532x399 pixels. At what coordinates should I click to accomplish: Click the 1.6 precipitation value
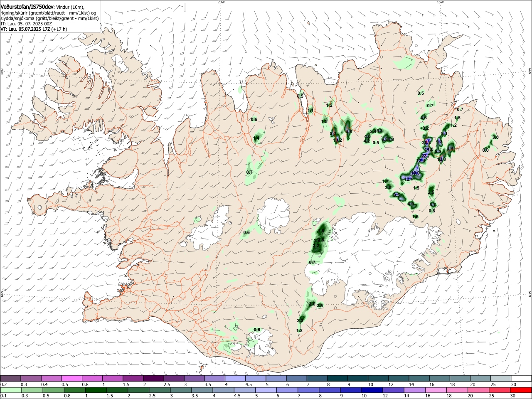415,217
